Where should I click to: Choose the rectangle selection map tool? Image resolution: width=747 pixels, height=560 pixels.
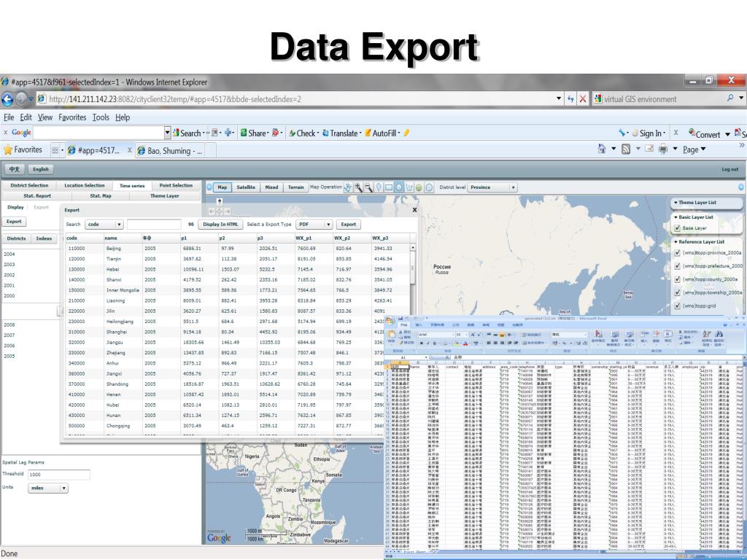[x=389, y=187]
